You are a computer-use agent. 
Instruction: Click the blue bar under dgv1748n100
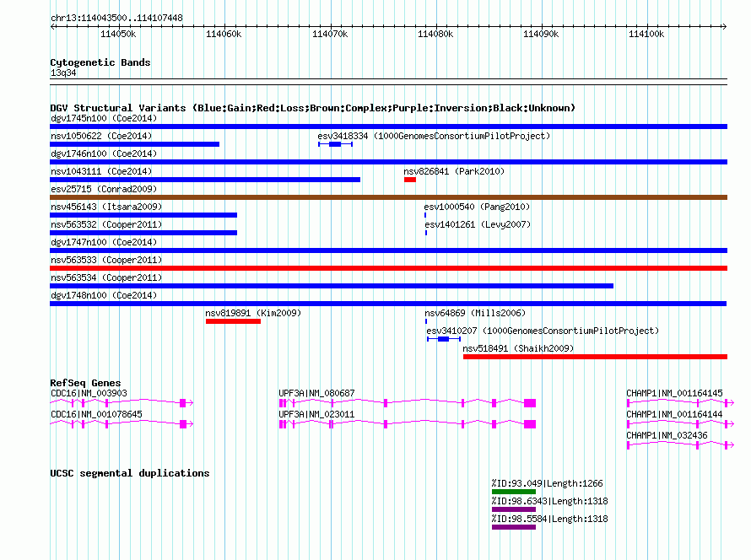pyautogui.click(x=388, y=304)
